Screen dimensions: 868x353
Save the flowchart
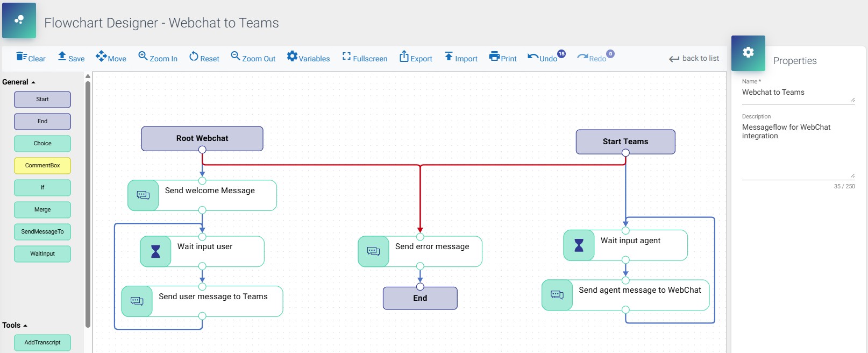[70, 58]
